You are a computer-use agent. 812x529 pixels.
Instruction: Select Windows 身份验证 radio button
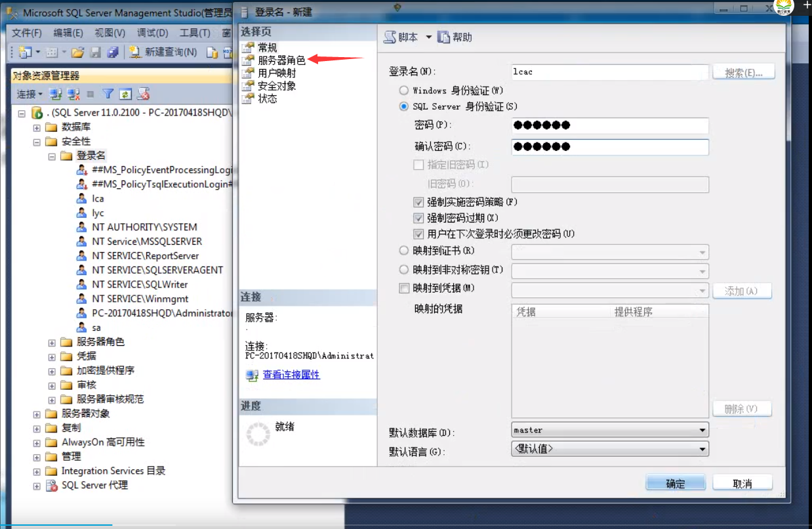click(x=404, y=91)
